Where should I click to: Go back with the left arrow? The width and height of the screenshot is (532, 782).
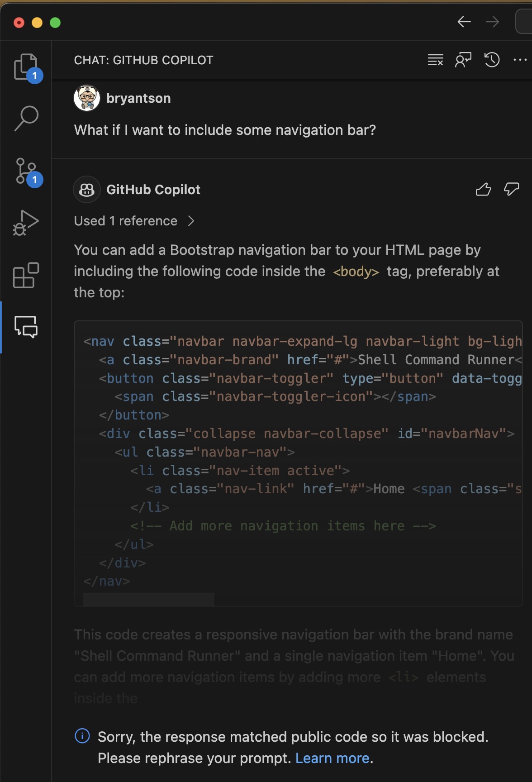pos(464,22)
